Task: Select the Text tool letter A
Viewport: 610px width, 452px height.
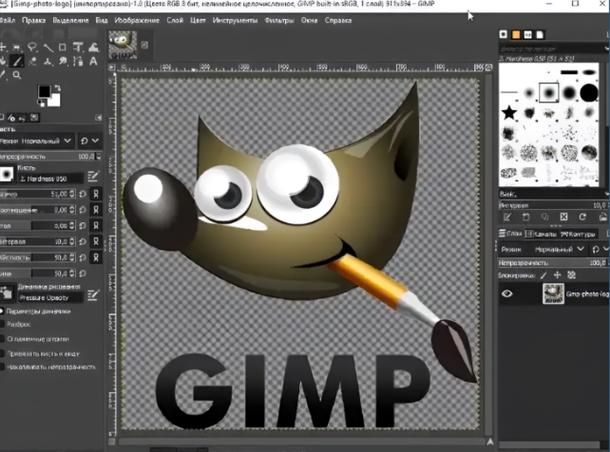Action: pyautogui.click(x=93, y=61)
